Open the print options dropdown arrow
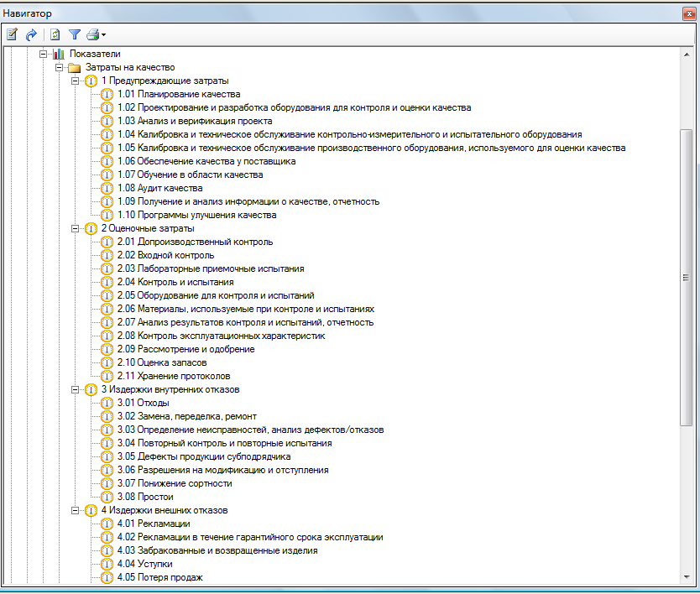 [103, 35]
